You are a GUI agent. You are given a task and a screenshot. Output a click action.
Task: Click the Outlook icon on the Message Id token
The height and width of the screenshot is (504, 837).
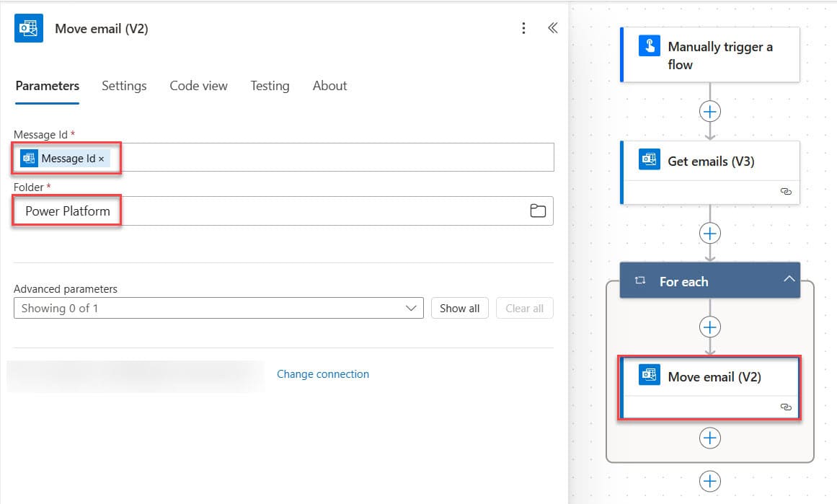pyautogui.click(x=30, y=157)
